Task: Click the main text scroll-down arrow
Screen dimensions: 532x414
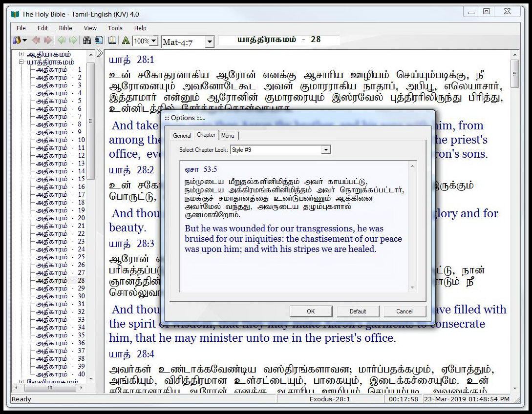Action: (x=515, y=389)
